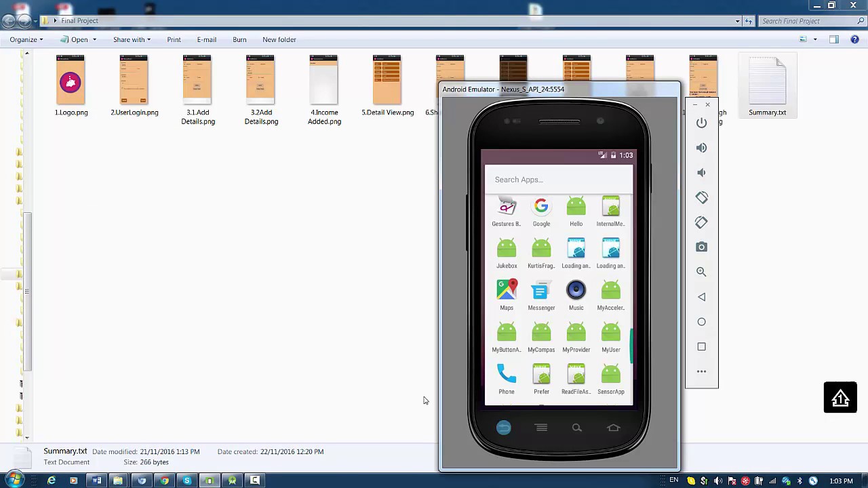Click the Windows Start button
The width and height of the screenshot is (868, 488).
(x=14, y=480)
